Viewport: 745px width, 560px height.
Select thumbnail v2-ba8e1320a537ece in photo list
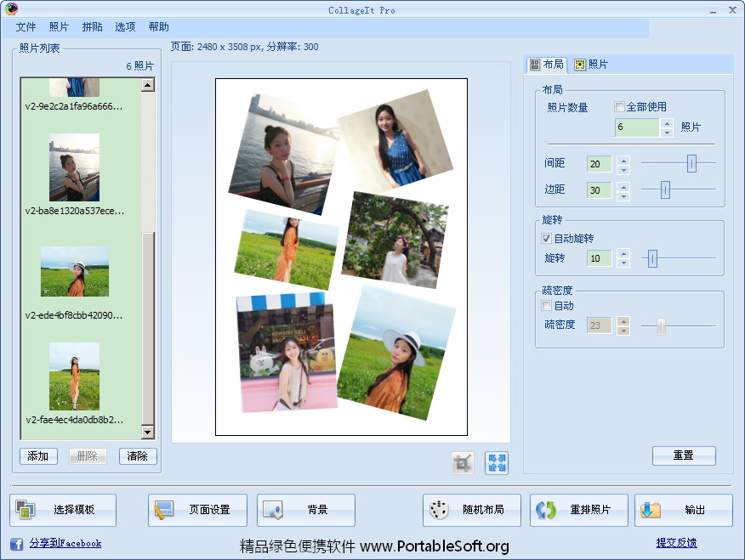coord(74,167)
